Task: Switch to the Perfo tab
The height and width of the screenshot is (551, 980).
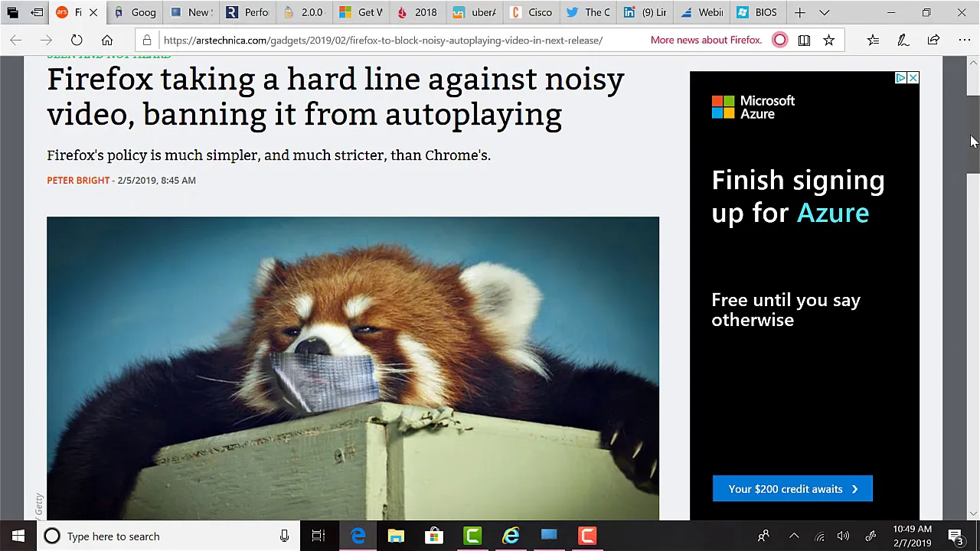Action: coord(248,12)
